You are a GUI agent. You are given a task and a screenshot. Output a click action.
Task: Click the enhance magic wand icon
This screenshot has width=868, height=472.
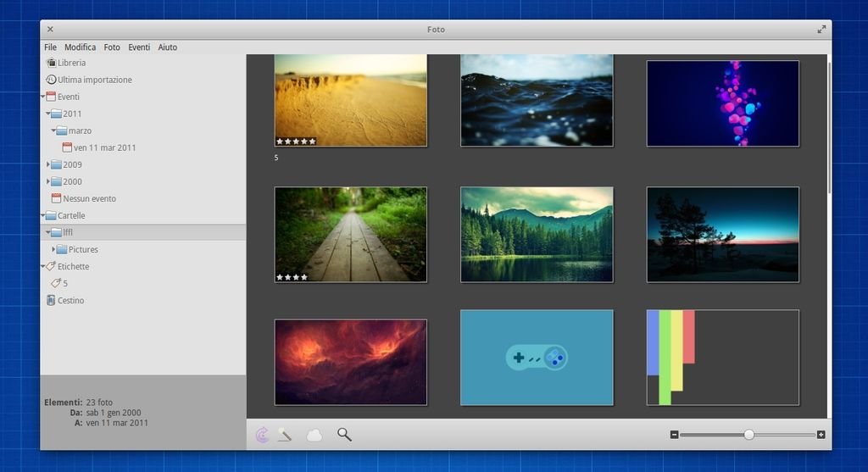285,435
